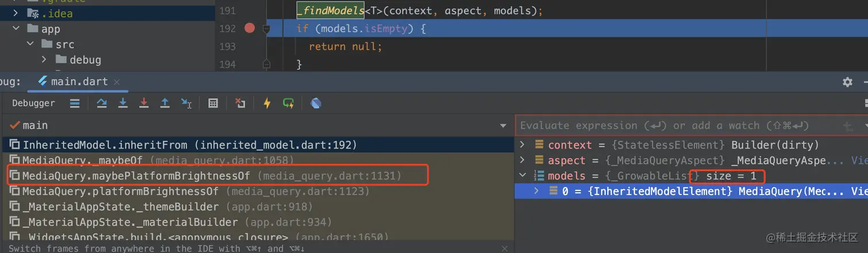Click the add to watches icon

click(x=847, y=126)
